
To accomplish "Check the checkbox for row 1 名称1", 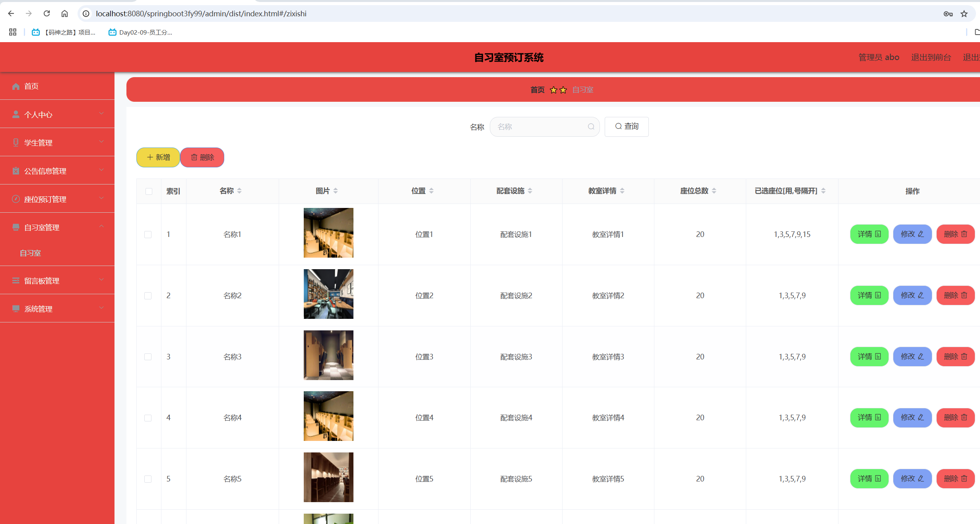I will (x=148, y=234).
